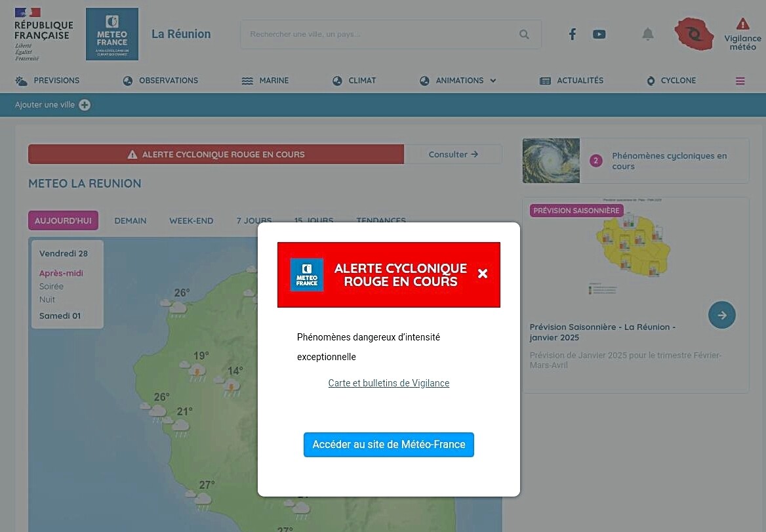The width and height of the screenshot is (766, 532).
Task: Open the CYCLONE menu
Action: point(678,81)
